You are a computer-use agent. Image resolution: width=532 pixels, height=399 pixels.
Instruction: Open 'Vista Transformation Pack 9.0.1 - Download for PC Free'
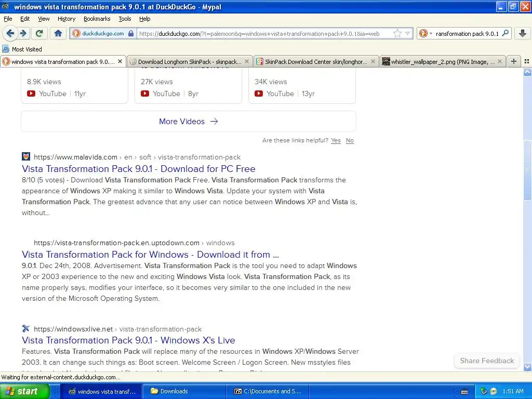pyautogui.click(x=138, y=169)
